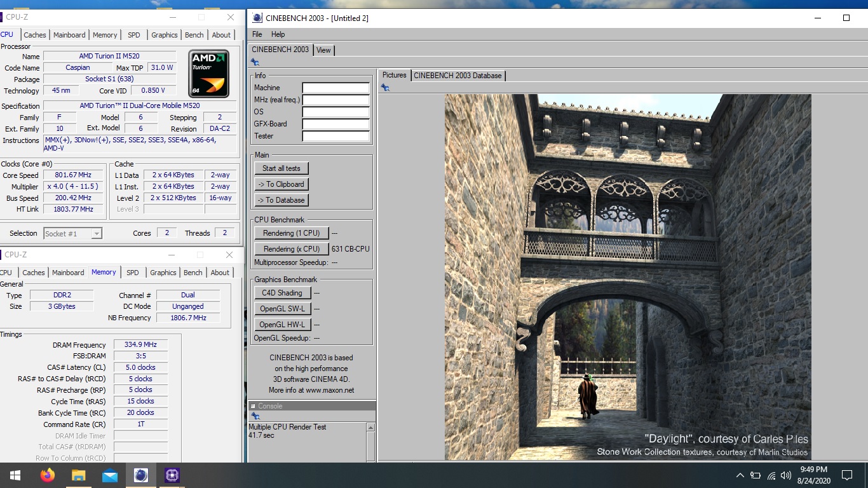Open the volume tray icon
This screenshot has width=868, height=488.
787,475
